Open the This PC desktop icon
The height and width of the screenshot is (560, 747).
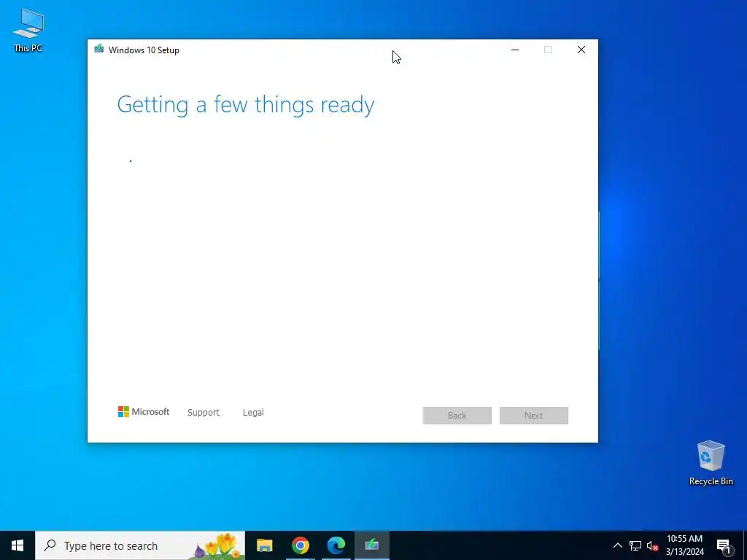[28, 29]
